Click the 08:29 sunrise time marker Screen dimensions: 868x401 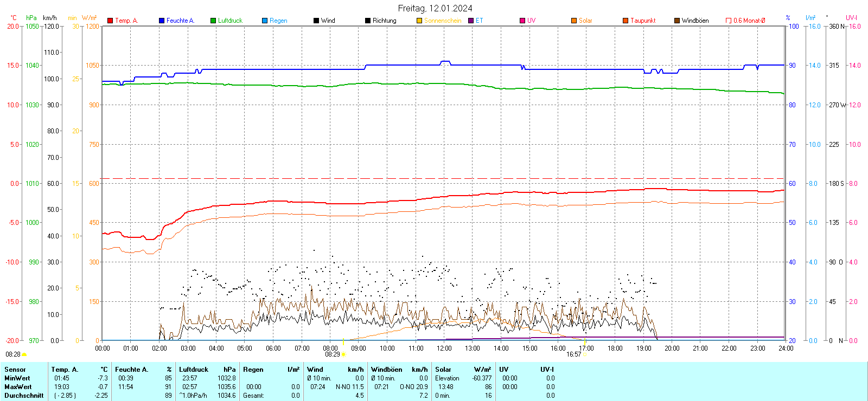click(x=332, y=354)
